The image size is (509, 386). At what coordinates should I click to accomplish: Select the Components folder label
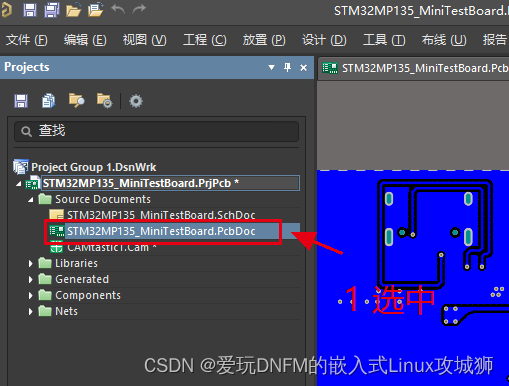[x=88, y=295]
